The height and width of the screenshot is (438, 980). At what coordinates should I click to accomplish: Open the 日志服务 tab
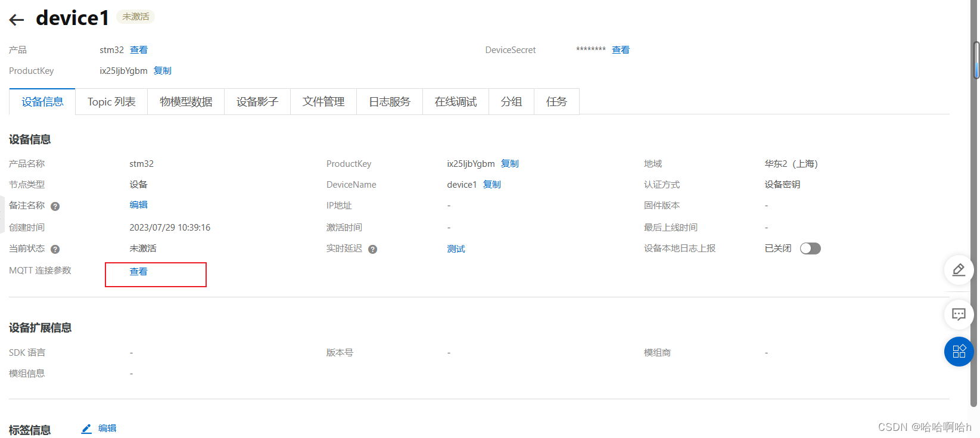click(390, 102)
